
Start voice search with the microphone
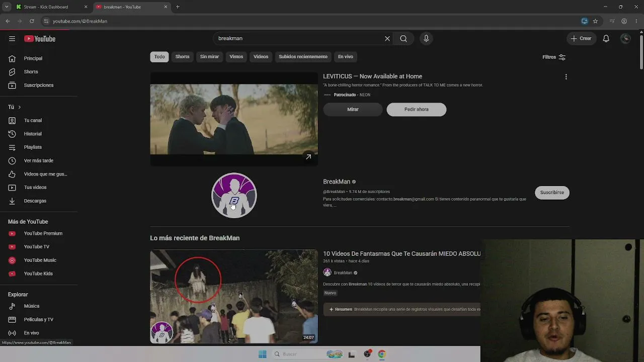(426, 39)
